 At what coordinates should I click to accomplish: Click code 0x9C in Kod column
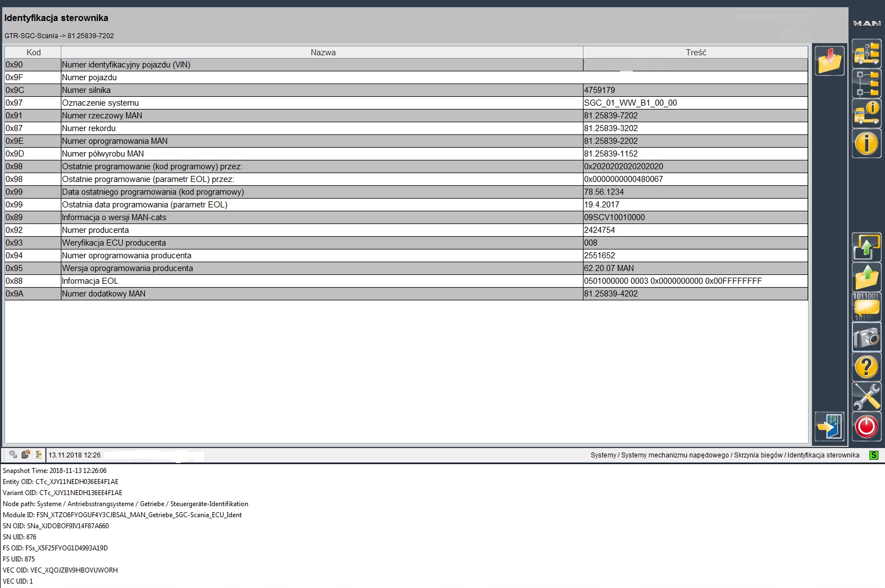click(x=15, y=90)
